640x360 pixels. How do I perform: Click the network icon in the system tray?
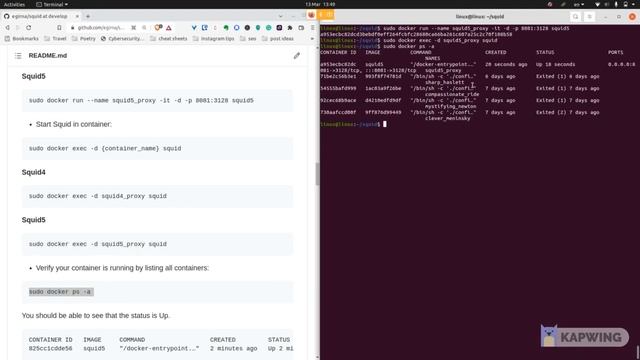coord(598,4)
